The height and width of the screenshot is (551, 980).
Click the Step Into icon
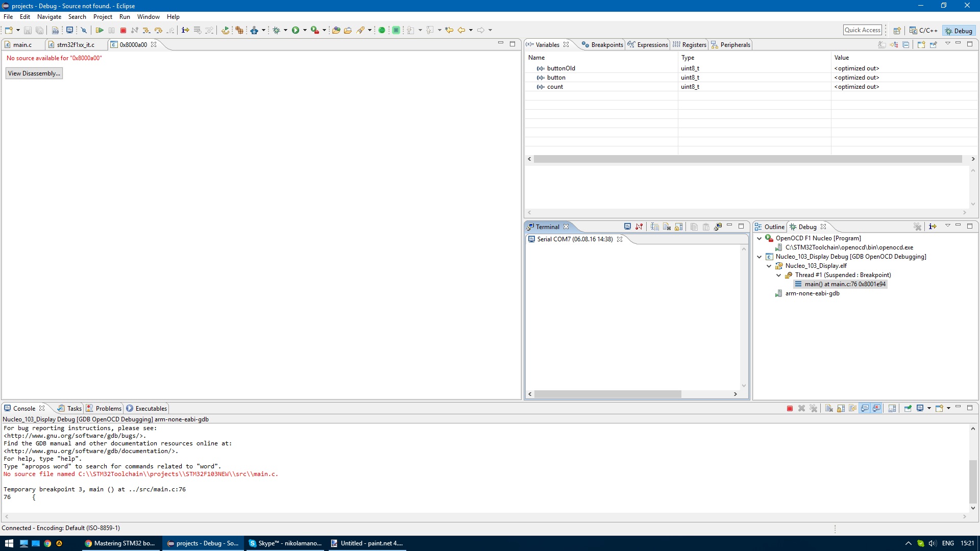146,31
